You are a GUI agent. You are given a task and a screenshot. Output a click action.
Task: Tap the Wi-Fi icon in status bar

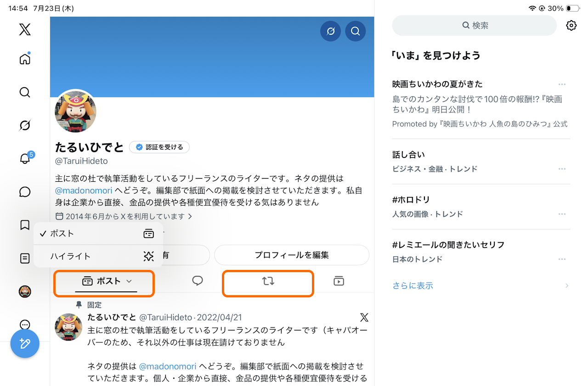coord(532,8)
